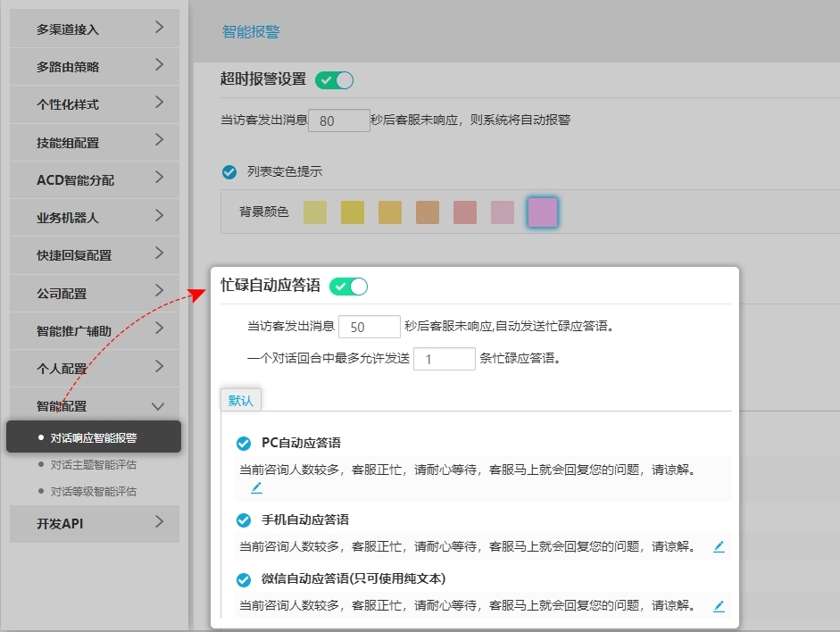
Task: Switch to the 默认 tab
Action: tap(240, 401)
